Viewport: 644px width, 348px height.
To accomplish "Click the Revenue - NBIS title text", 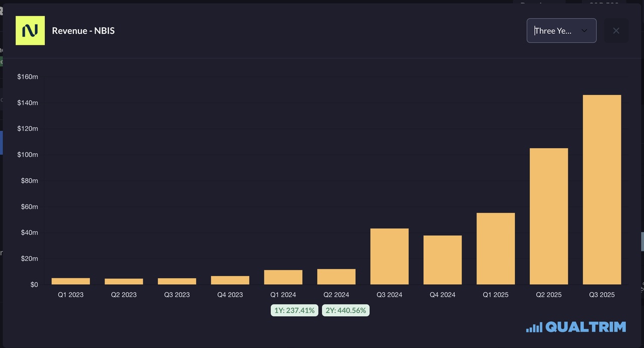I will pyautogui.click(x=84, y=31).
